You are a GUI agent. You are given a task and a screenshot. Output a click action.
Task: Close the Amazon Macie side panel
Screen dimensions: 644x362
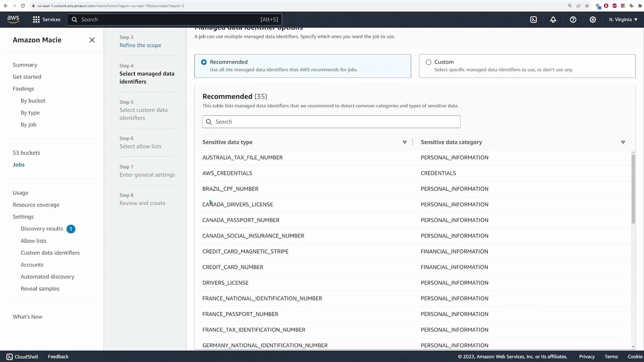92,40
